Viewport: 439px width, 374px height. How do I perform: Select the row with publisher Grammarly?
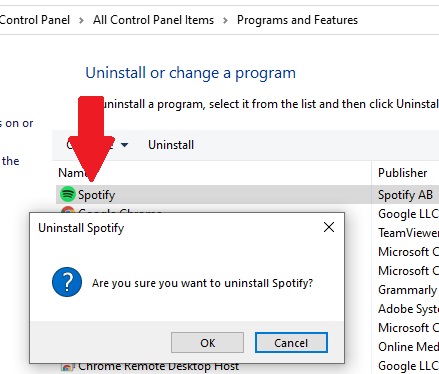click(407, 290)
